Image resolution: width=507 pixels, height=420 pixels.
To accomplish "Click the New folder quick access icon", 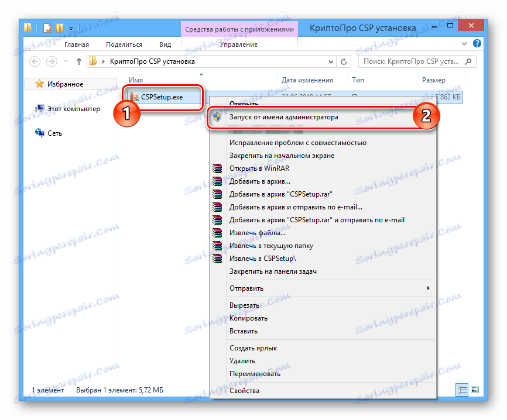I will coord(60,28).
